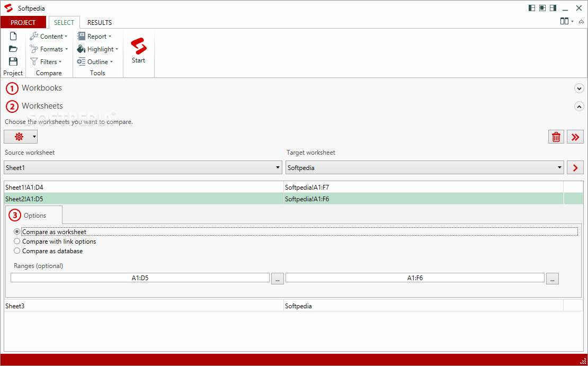Click the target range field A1:F6
588x366 pixels.
click(415, 278)
